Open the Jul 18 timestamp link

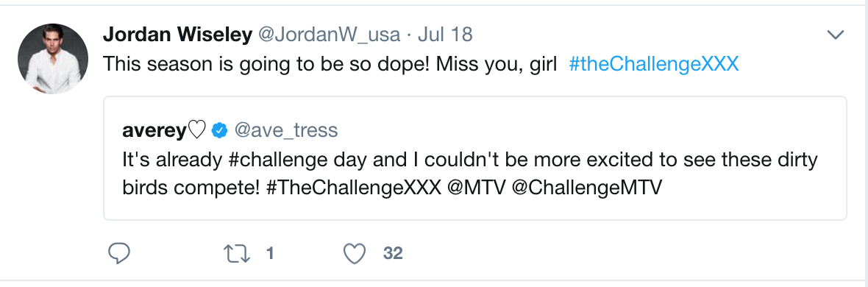point(445,35)
